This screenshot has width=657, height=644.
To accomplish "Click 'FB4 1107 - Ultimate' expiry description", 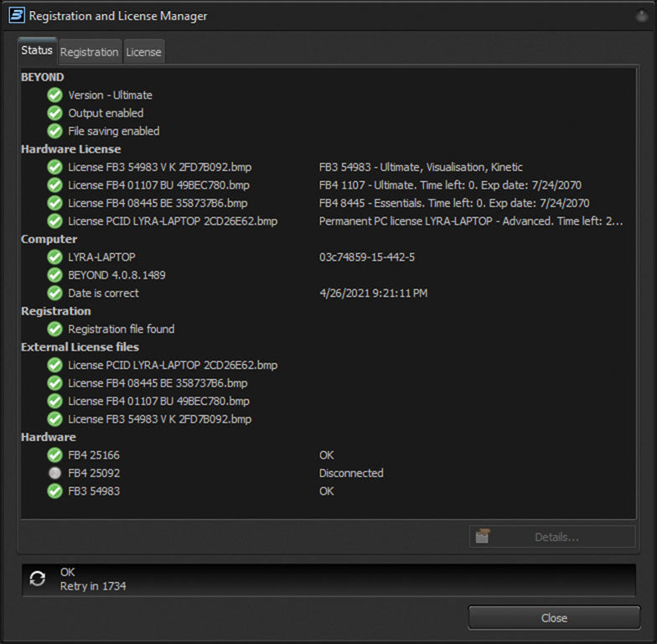I will point(450,185).
